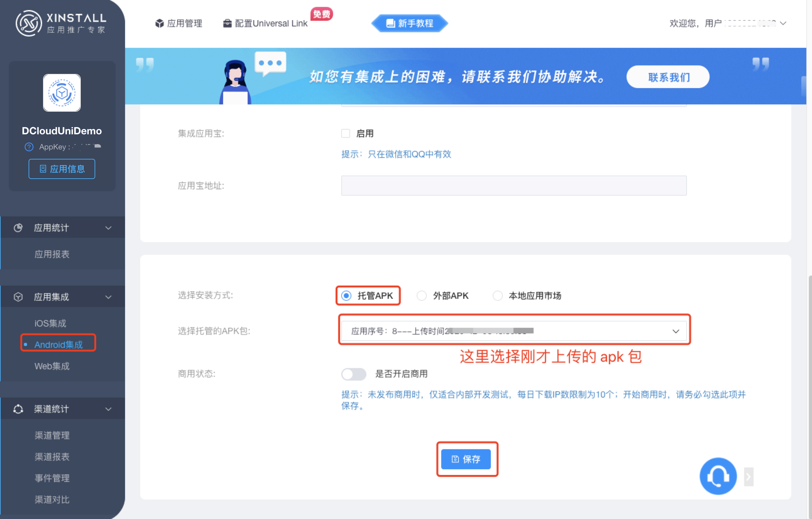Image resolution: width=812 pixels, height=519 pixels.
Task: Enable the 集成应用宝 checkbox
Action: coord(346,134)
